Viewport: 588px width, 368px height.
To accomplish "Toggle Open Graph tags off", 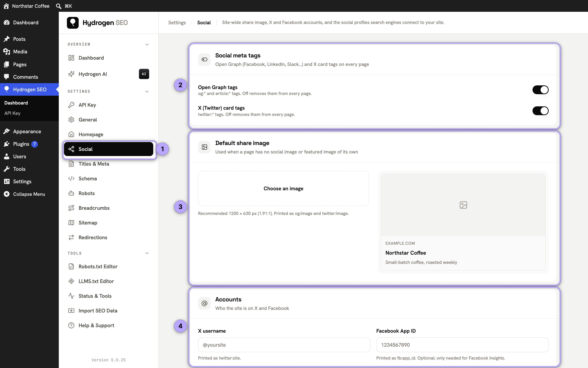I will click(x=540, y=90).
